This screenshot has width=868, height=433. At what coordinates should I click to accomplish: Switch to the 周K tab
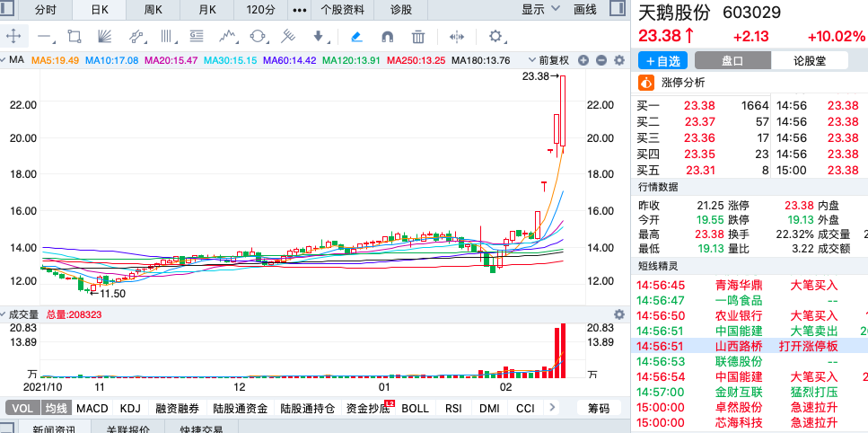coord(153,10)
